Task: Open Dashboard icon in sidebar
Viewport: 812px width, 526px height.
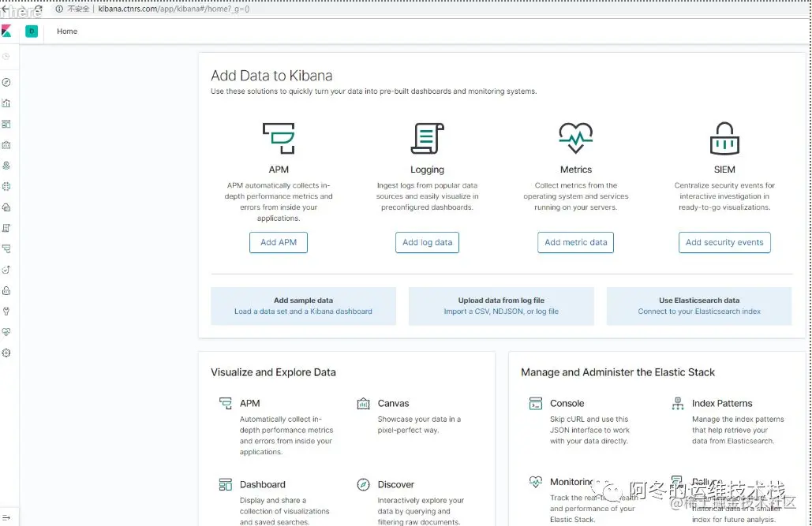Action: [x=6, y=124]
